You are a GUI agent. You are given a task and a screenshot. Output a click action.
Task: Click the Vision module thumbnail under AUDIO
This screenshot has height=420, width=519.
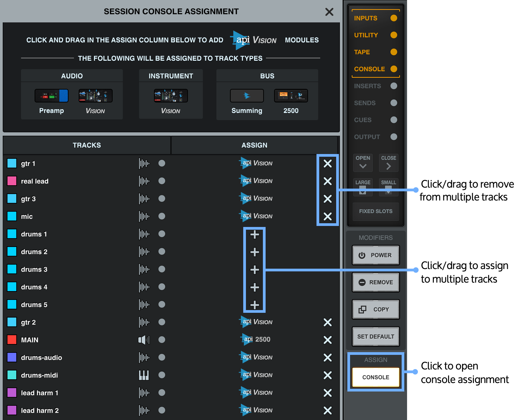pos(96,96)
